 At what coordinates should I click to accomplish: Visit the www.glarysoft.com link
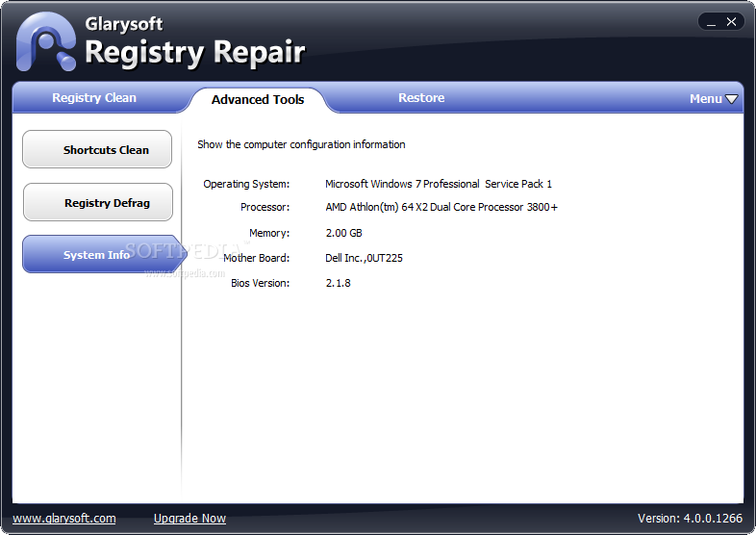pyautogui.click(x=64, y=519)
